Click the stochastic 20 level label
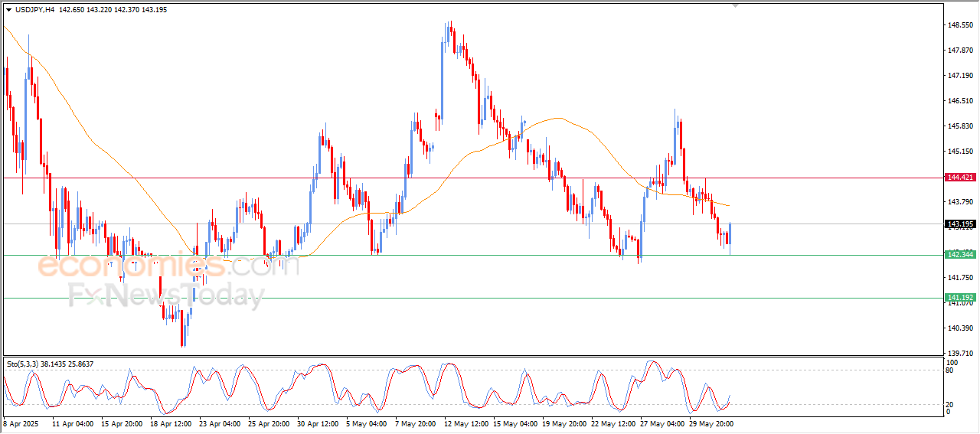 coord(951,404)
